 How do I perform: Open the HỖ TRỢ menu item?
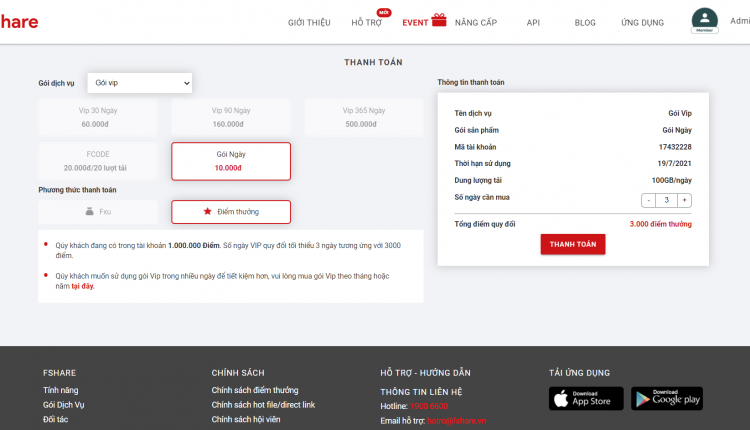pyautogui.click(x=366, y=22)
